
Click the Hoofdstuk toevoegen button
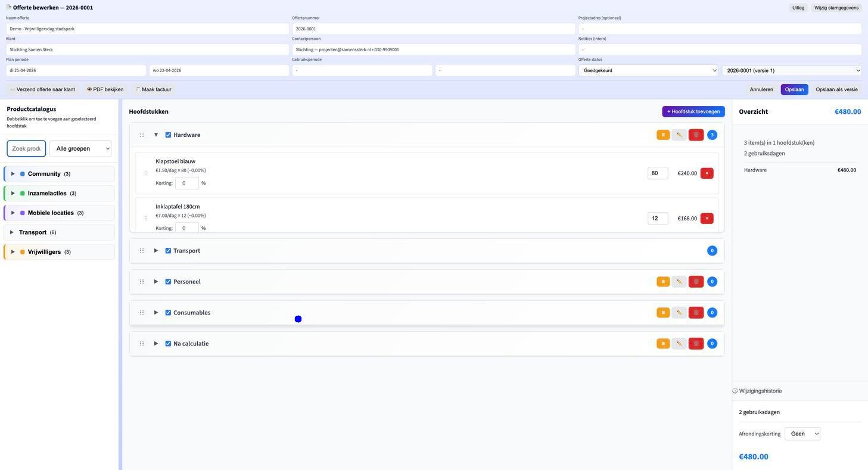(693, 111)
